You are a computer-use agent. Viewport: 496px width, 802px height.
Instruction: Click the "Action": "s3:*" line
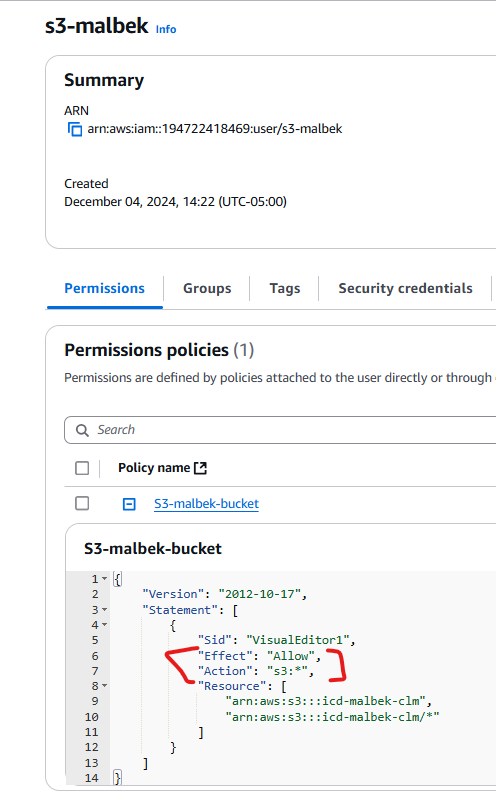[x=256, y=671]
